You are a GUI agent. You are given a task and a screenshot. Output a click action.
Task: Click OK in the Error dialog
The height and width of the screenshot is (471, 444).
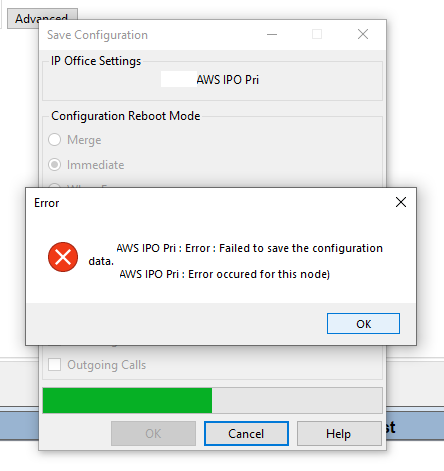click(363, 323)
